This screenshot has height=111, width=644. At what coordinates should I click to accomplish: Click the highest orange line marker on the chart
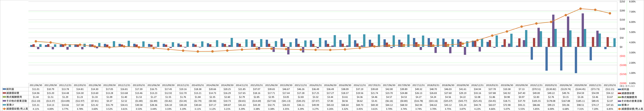click(580, 9)
